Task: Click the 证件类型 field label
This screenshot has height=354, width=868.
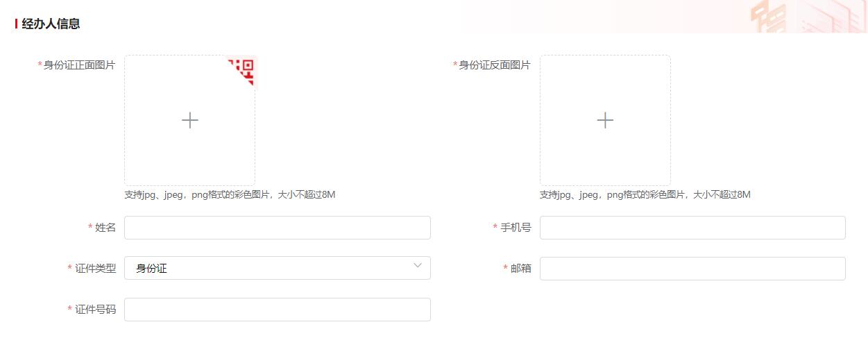Action: coord(95,269)
